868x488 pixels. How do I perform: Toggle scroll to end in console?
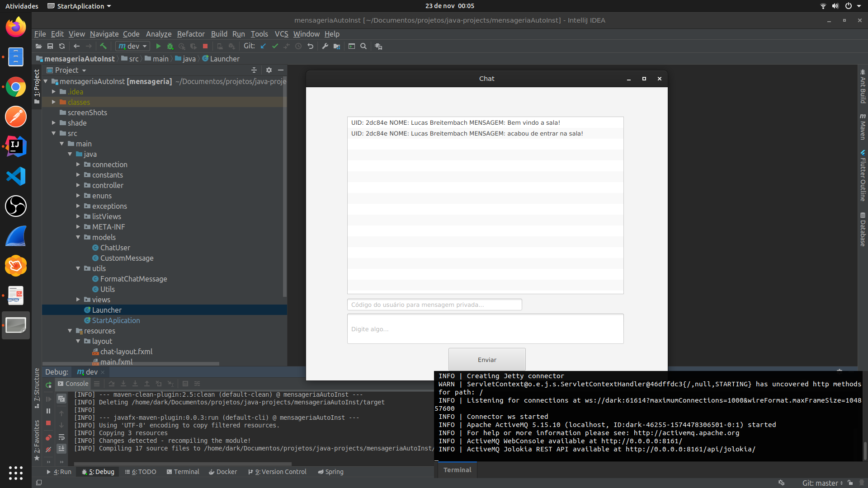61,449
